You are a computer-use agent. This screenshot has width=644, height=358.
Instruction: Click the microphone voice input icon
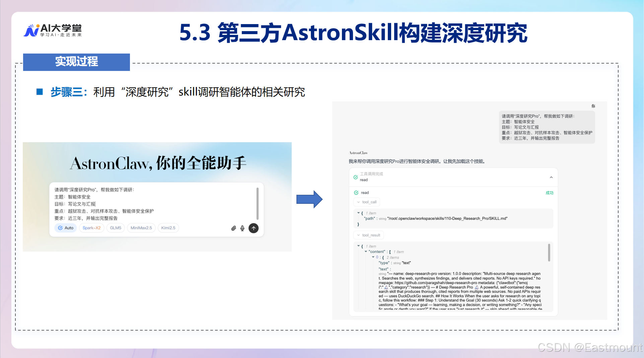point(242,228)
